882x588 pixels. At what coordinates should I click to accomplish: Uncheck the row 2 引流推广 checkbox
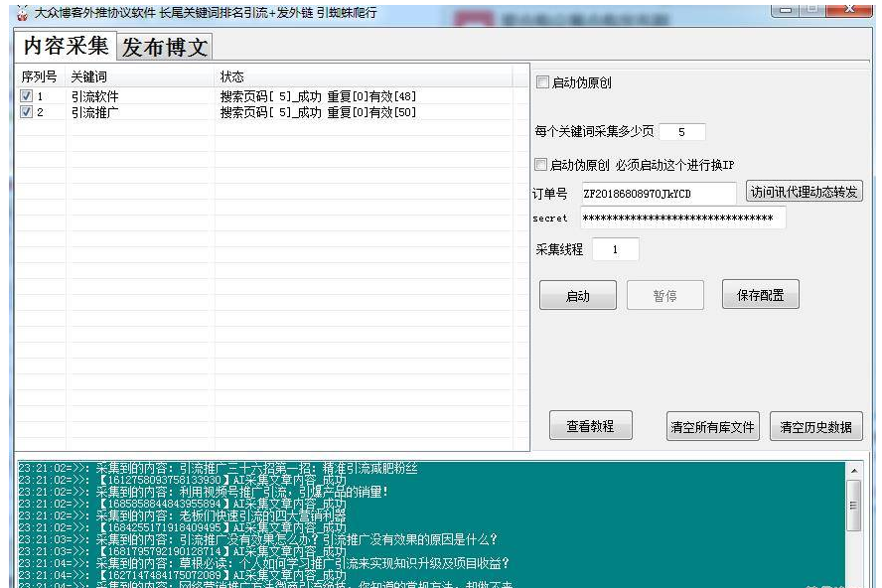[x=27, y=112]
